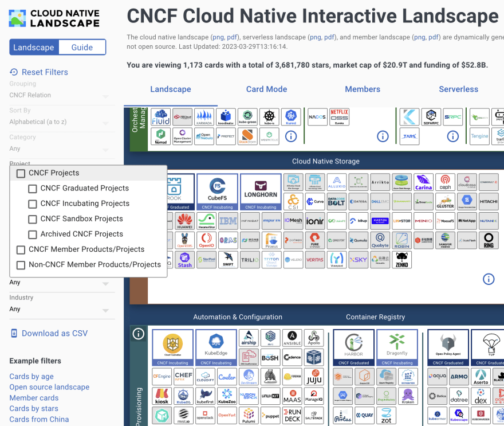Open the Longhorn incubating card
Screen dimensions: 504x426
coord(261,192)
